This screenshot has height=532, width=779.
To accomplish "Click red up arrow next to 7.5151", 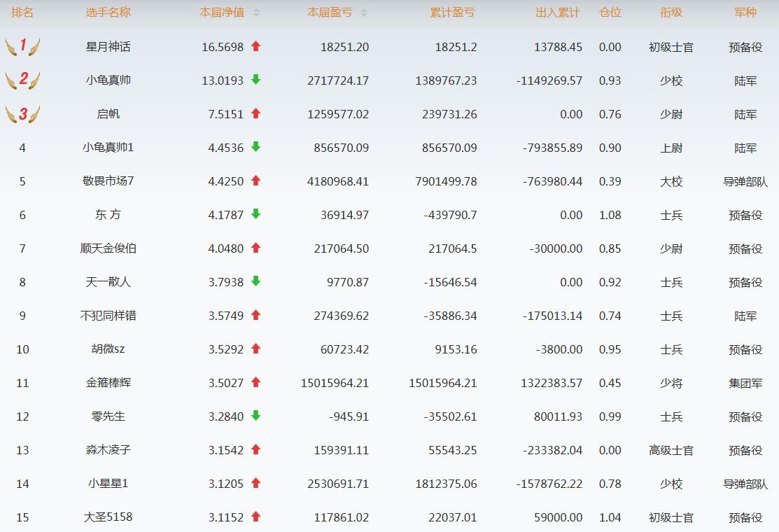I will [256, 113].
